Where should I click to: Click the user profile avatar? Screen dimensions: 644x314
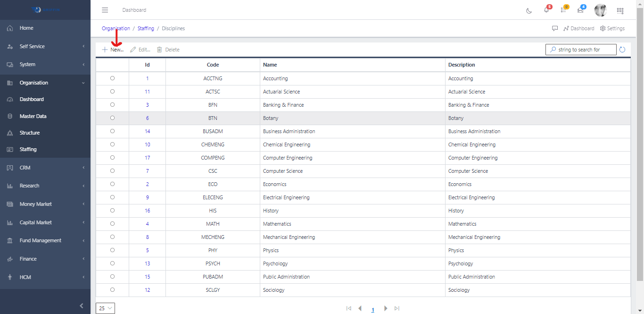[600, 10]
